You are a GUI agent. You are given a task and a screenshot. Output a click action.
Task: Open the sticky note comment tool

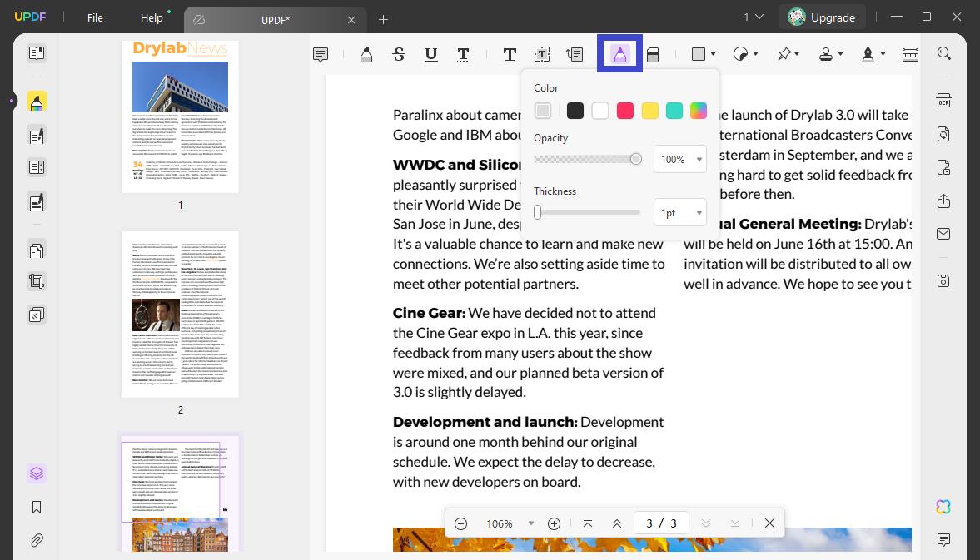point(321,54)
